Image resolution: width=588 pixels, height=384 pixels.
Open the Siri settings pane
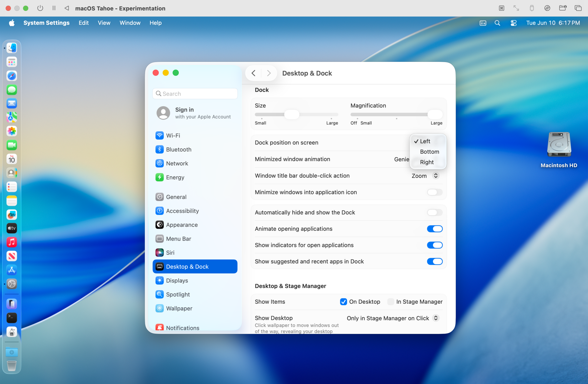click(170, 252)
